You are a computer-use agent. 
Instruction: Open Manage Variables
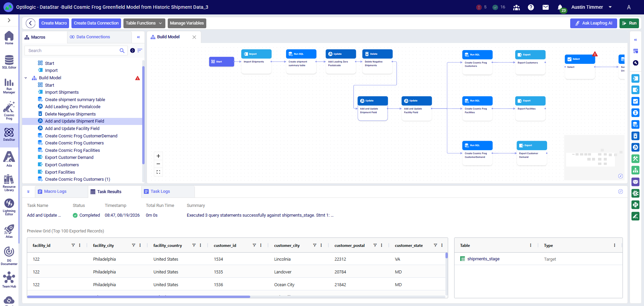pos(187,23)
